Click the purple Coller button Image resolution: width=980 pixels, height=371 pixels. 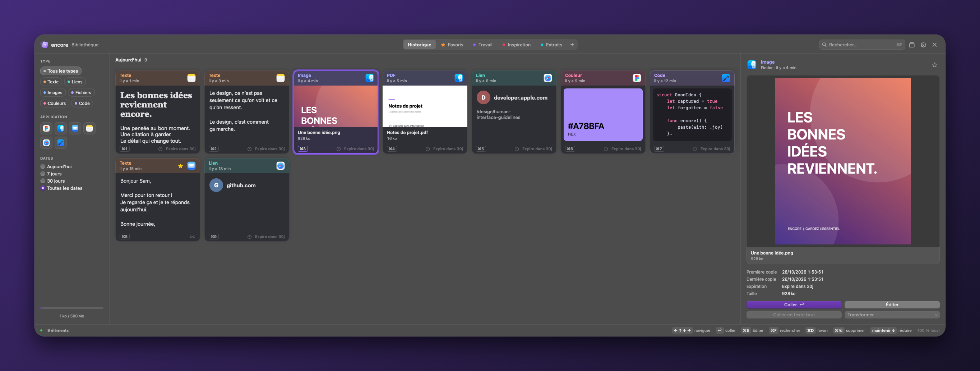(x=794, y=305)
